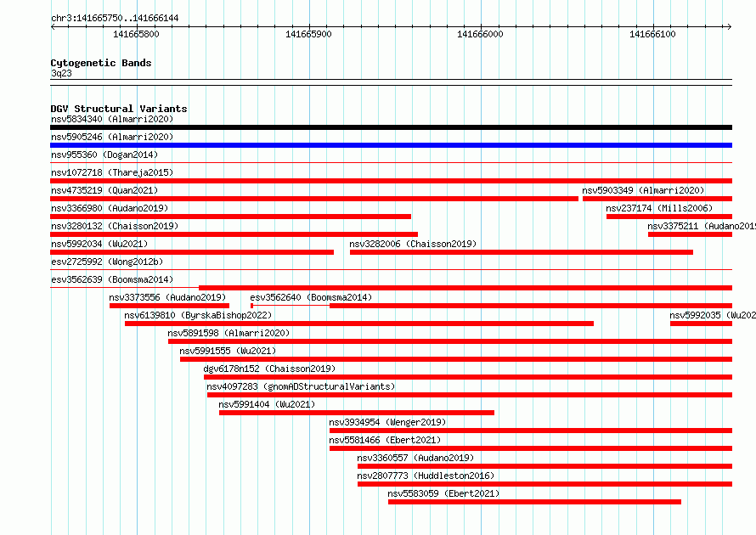Click the right arrow of the ruler
This screenshot has height=535, width=756.
730,26
